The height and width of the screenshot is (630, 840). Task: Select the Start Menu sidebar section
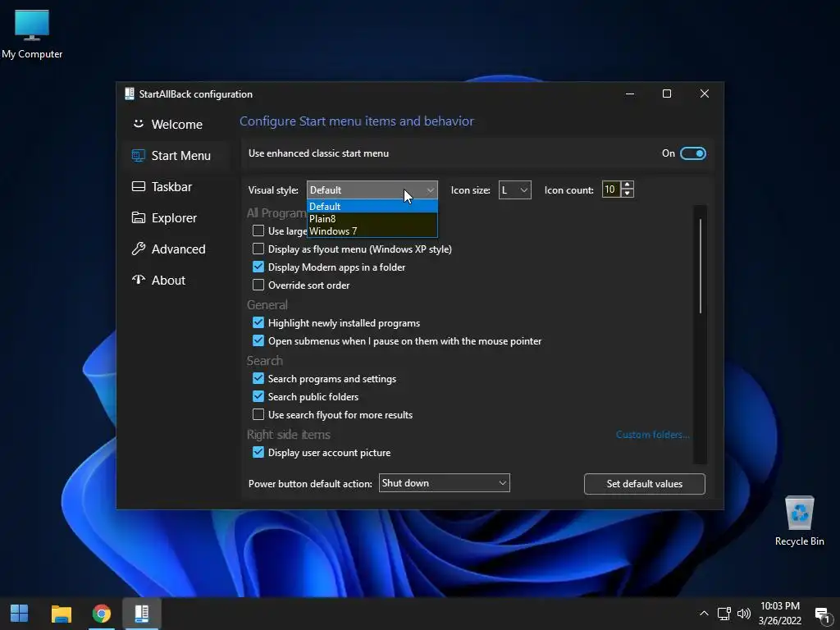[177, 155]
